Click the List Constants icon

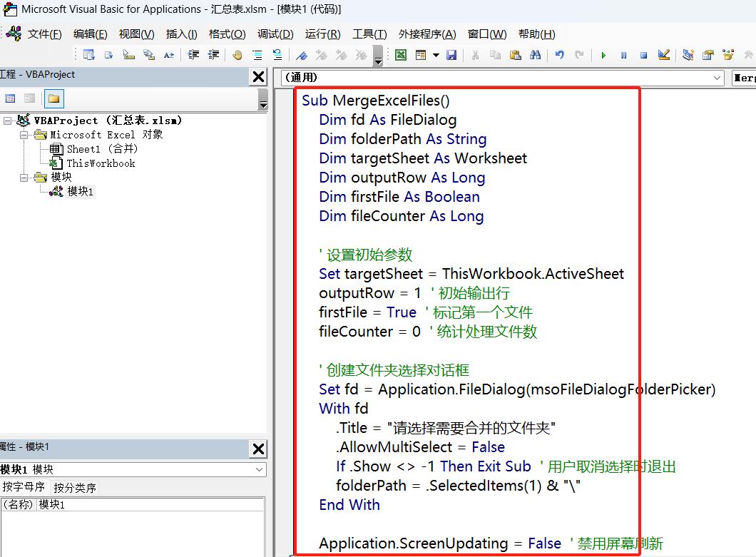click(x=108, y=55)
